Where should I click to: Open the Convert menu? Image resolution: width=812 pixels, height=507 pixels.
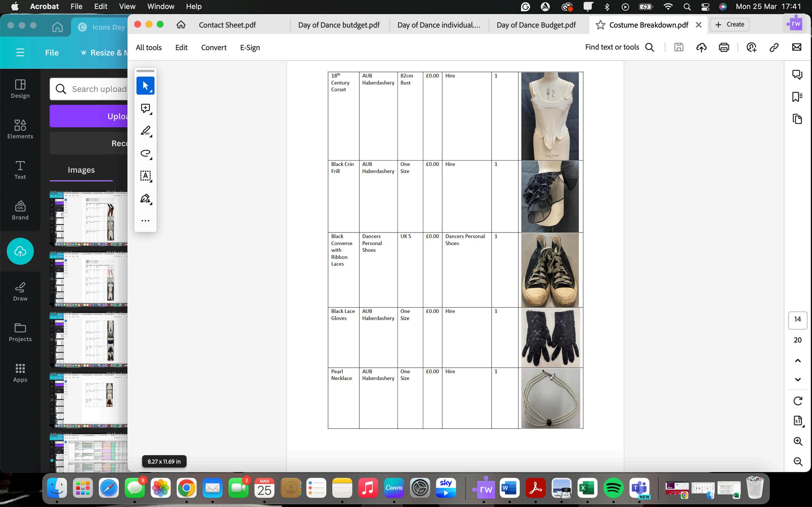tap(214, 48)
